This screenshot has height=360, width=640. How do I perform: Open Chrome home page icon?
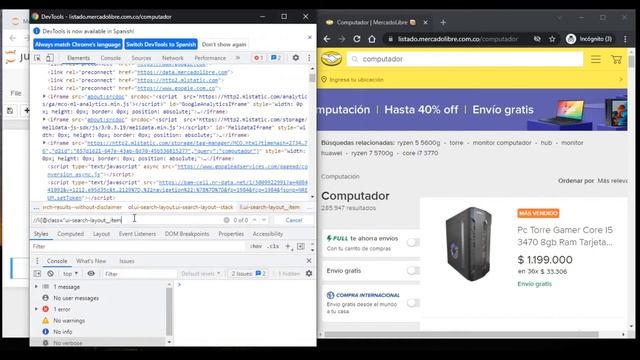(371, 39)
